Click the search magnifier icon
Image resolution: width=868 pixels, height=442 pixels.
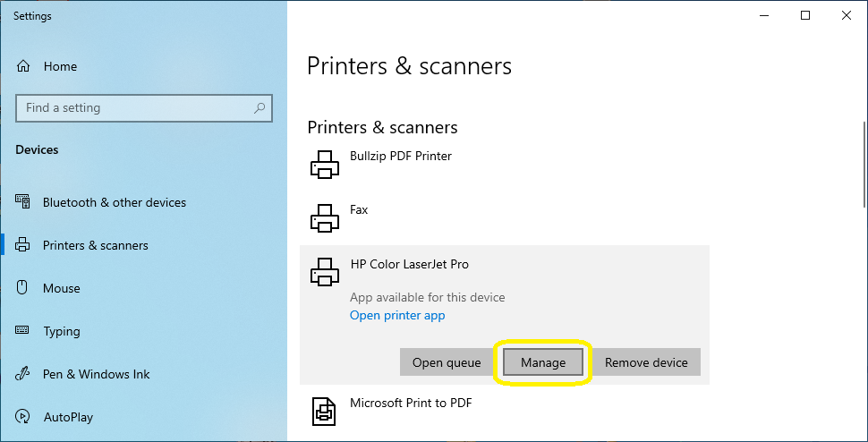pyautogui.click(x=260, y=108)
